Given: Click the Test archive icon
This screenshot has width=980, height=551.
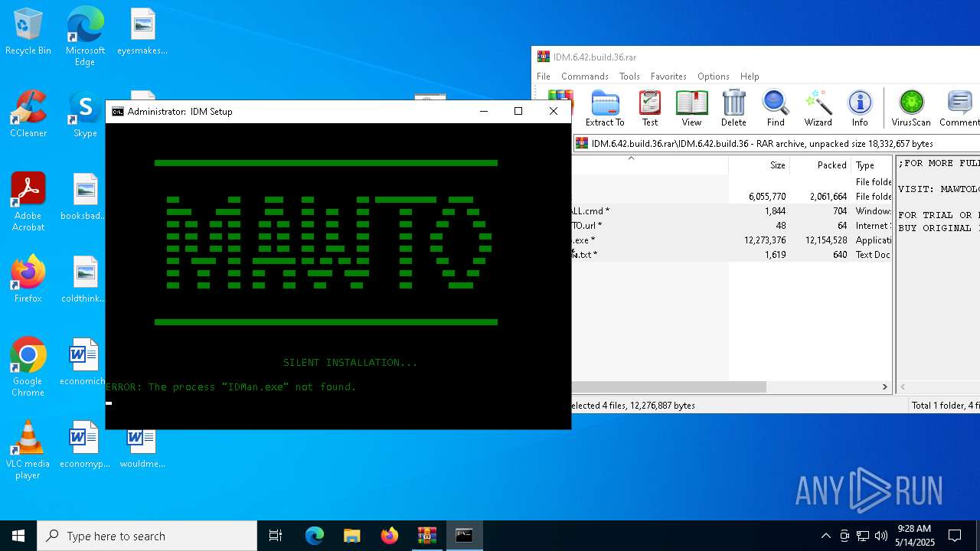Looking at the screenshot, I should point(650,108).
